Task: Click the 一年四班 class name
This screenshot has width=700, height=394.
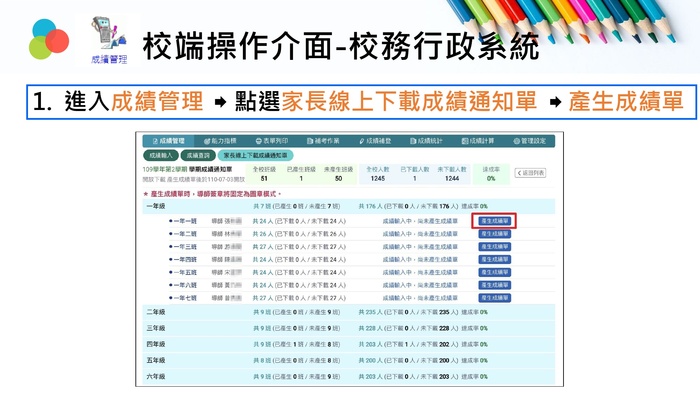Action: tap(185, 260)
